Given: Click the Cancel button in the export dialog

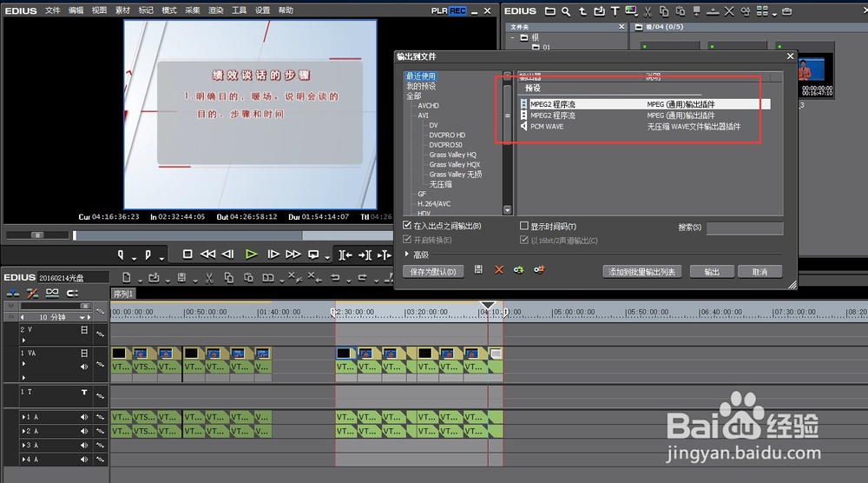Looking at the screenshot, I should pyautogui.click(x=759, y=271).
